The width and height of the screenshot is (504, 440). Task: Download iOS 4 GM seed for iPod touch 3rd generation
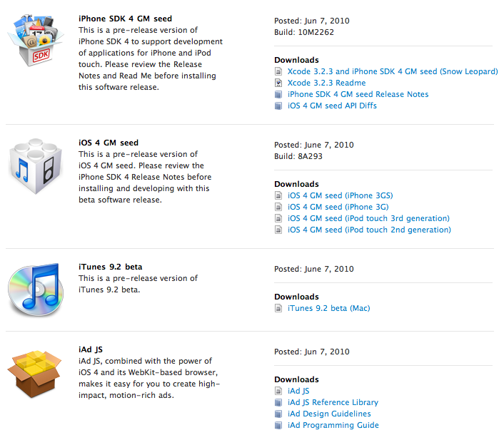coord(368,218)
